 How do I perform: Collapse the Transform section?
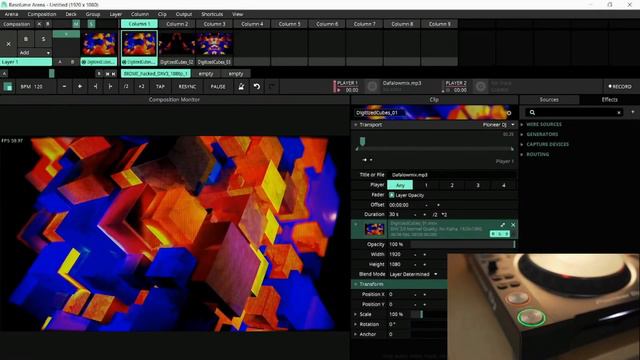tap(356, 284)
